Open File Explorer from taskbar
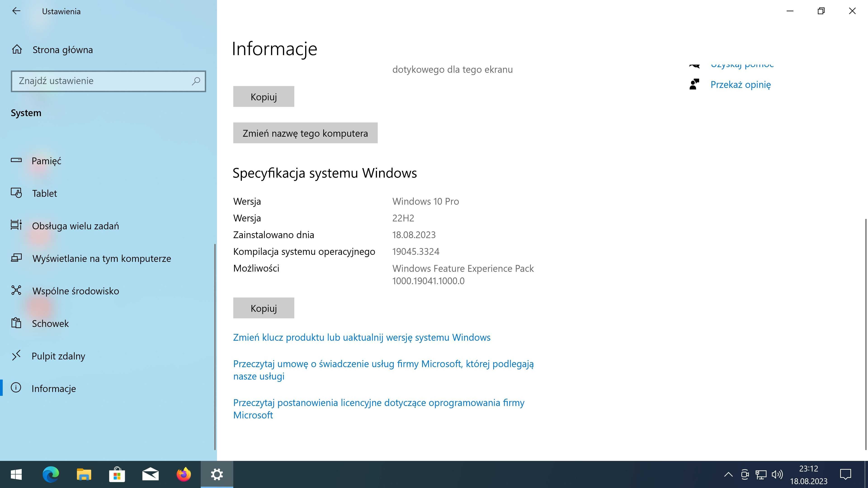This screenshot has width=868, height=488. (x=84, y=474)
